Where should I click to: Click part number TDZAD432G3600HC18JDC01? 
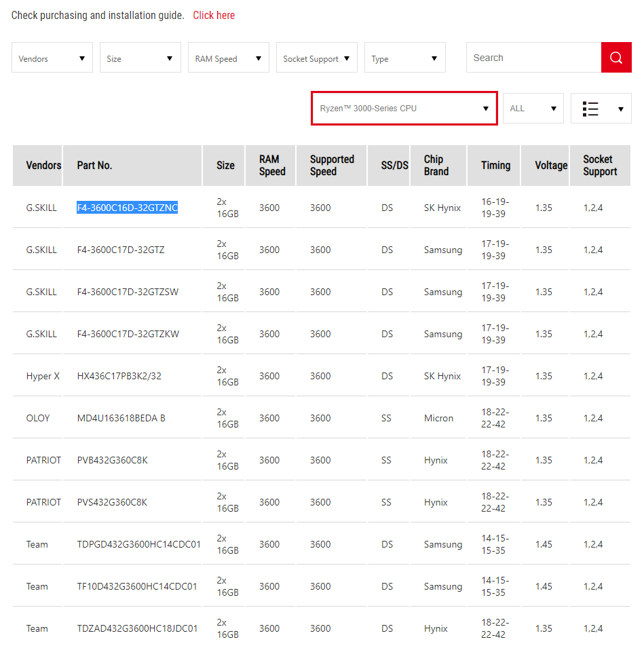pos(137,628)
